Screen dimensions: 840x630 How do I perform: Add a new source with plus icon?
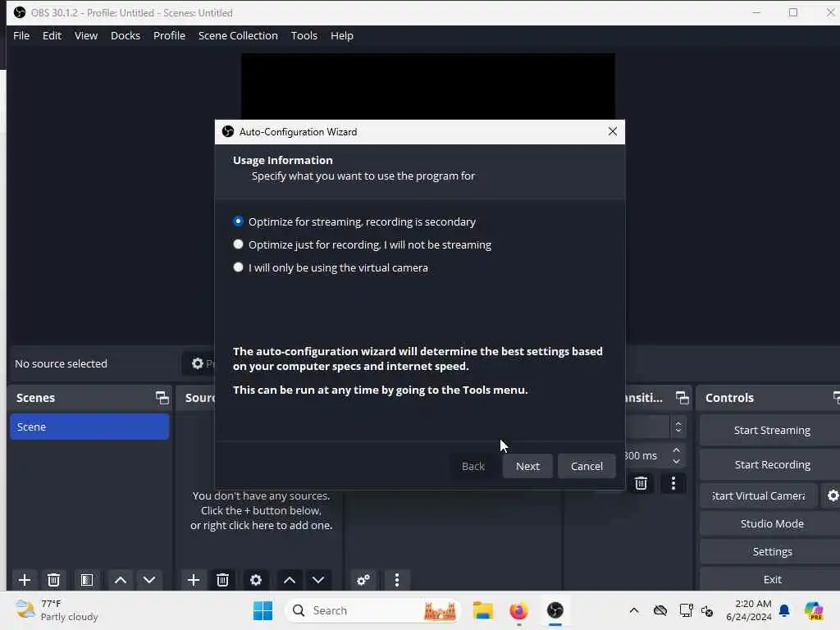[194, 580]
